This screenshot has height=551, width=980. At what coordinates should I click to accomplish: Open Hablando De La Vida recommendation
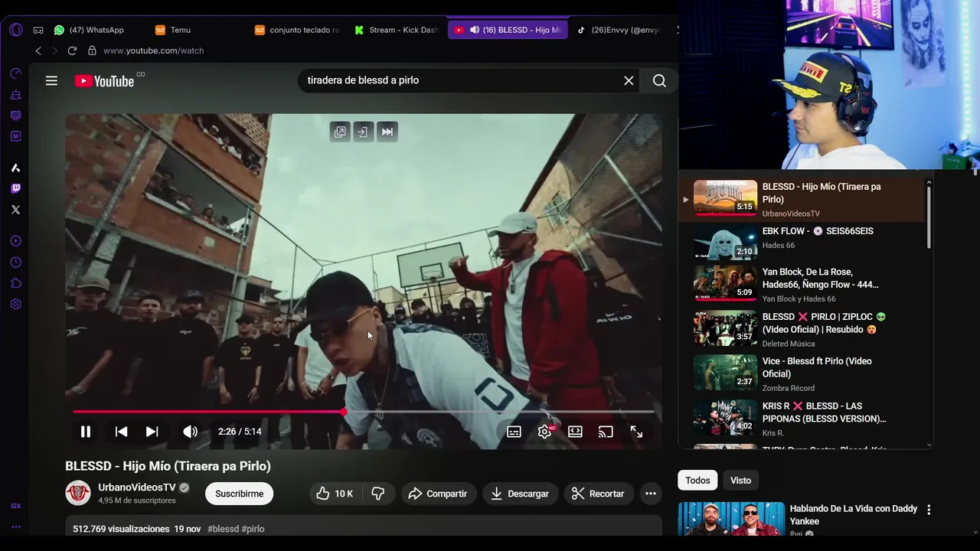point(854,514)
